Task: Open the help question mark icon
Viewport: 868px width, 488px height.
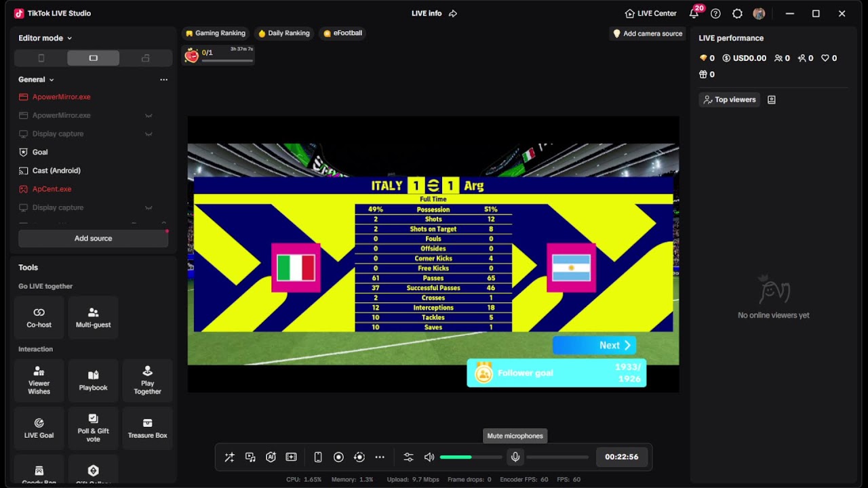Action: coord(715,14)
